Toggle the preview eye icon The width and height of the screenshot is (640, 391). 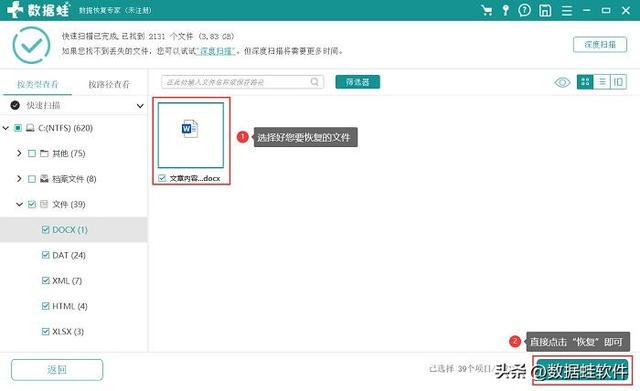click(562, 82)
